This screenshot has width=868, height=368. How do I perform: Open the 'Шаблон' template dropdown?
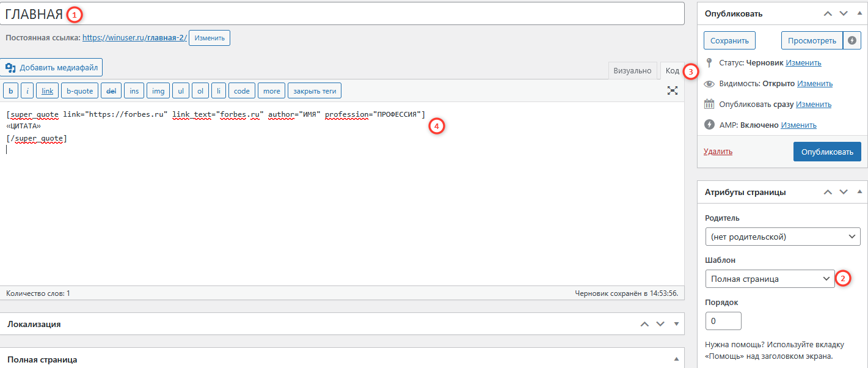[x=770, y=279]
